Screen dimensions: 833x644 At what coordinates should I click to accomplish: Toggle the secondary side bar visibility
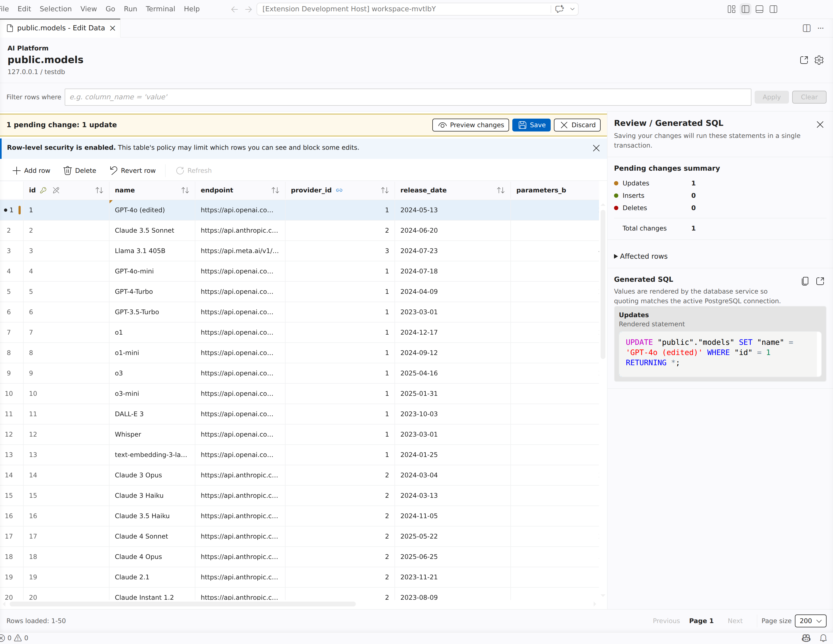point(773,9)
